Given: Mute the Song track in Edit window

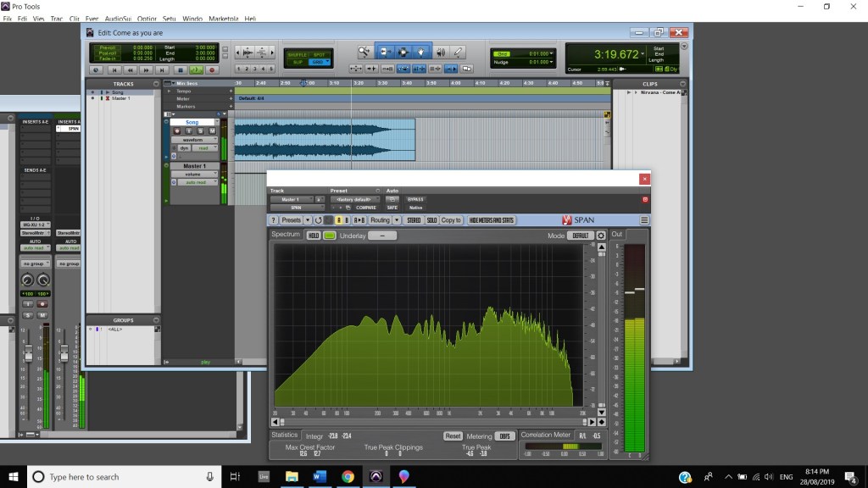Looking at the screenshot, I should point(211,131).
